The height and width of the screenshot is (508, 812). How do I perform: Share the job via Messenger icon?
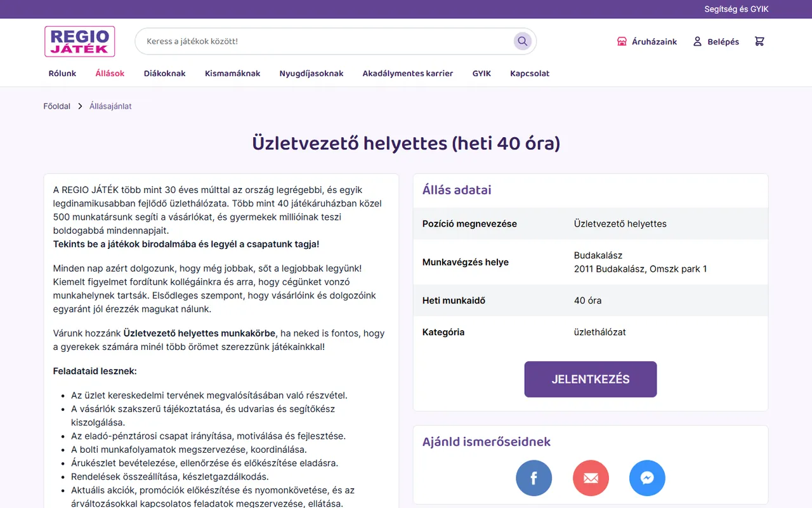[647, 478]
